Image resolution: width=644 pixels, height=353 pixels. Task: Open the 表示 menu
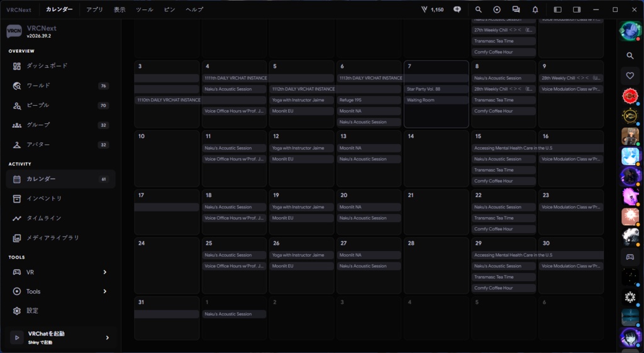click(x=119, y=9)
